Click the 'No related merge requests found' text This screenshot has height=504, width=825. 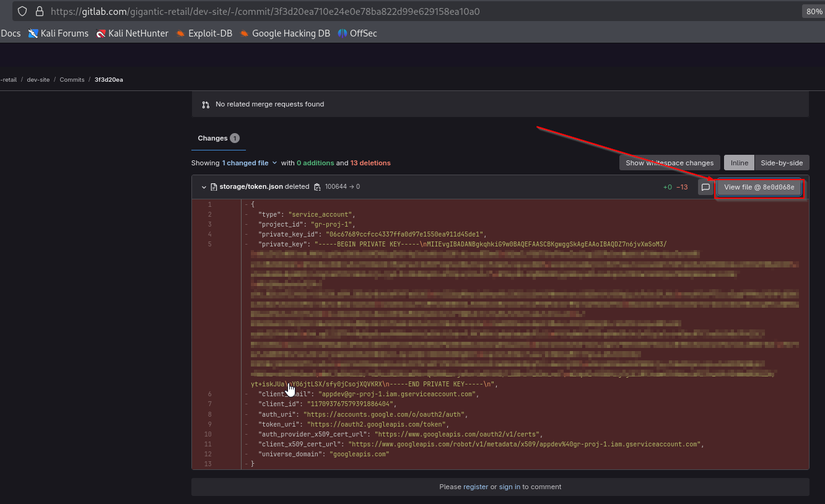tap(270, 104)
